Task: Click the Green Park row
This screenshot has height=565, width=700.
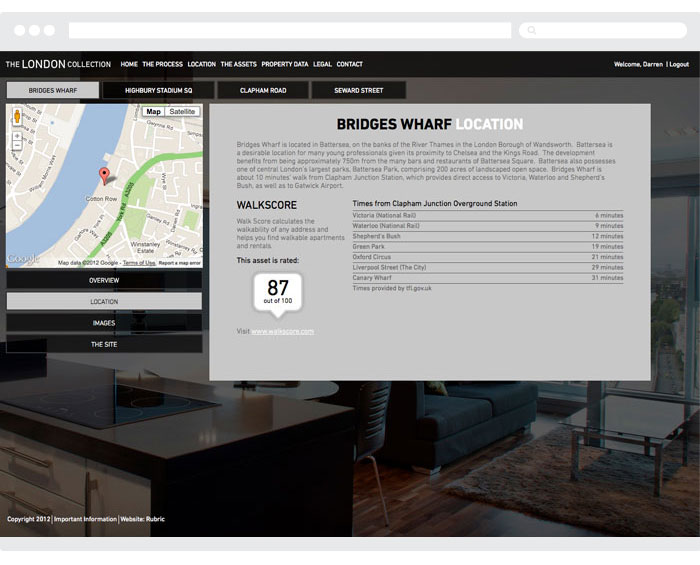Action: point(488,246)
